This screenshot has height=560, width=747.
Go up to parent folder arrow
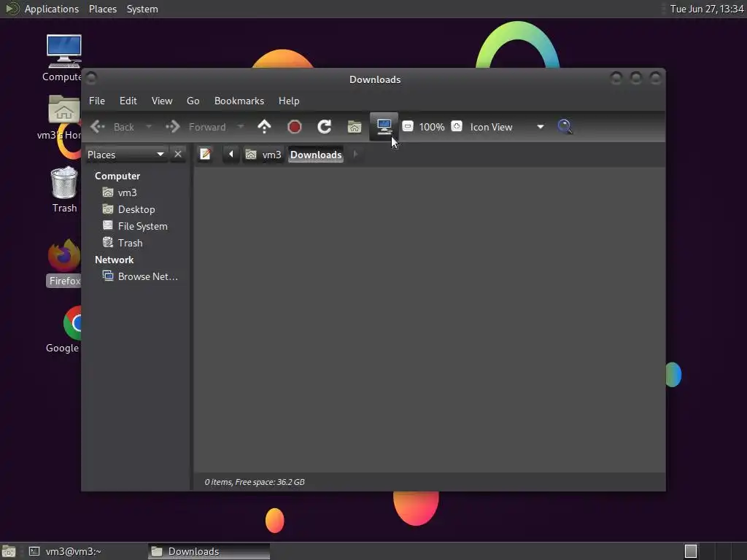tap(264, 127)
